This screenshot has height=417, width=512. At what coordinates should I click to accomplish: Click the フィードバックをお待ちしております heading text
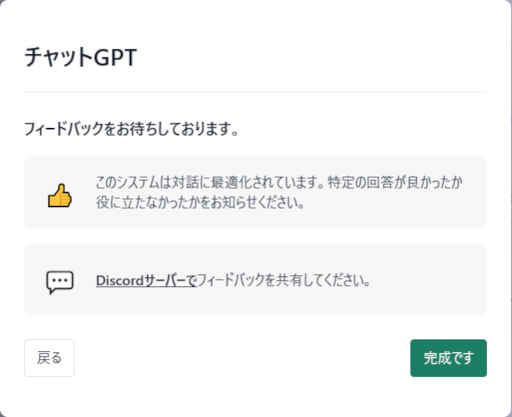point(132,129)
